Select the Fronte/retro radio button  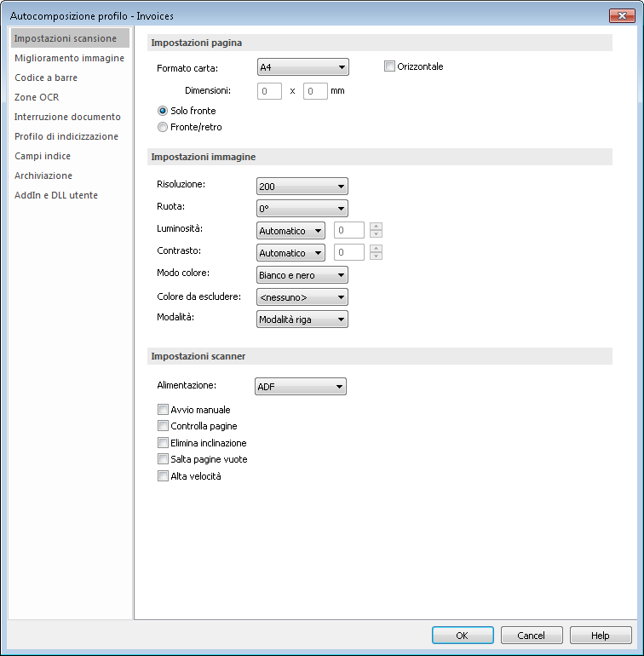tap(163, 127)
